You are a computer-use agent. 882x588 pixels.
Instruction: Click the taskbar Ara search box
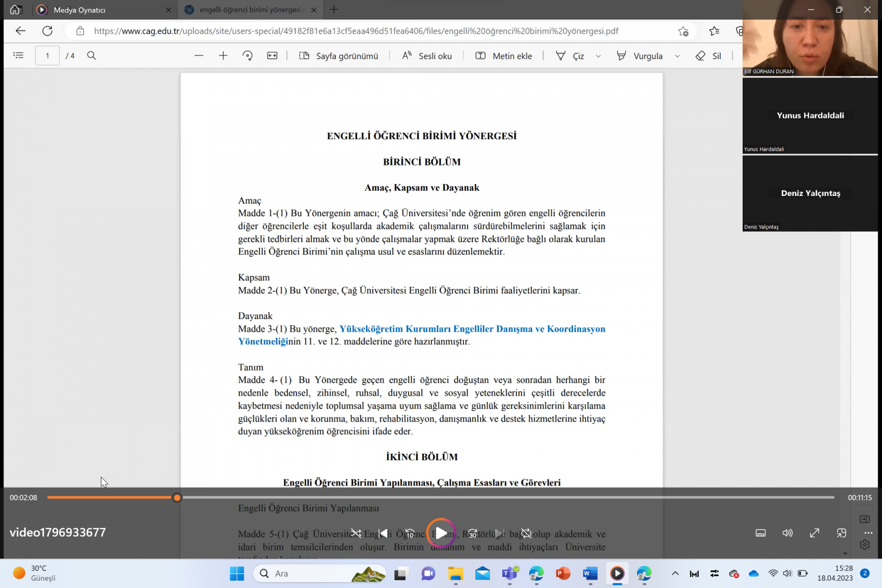click(x=319, y=573)
